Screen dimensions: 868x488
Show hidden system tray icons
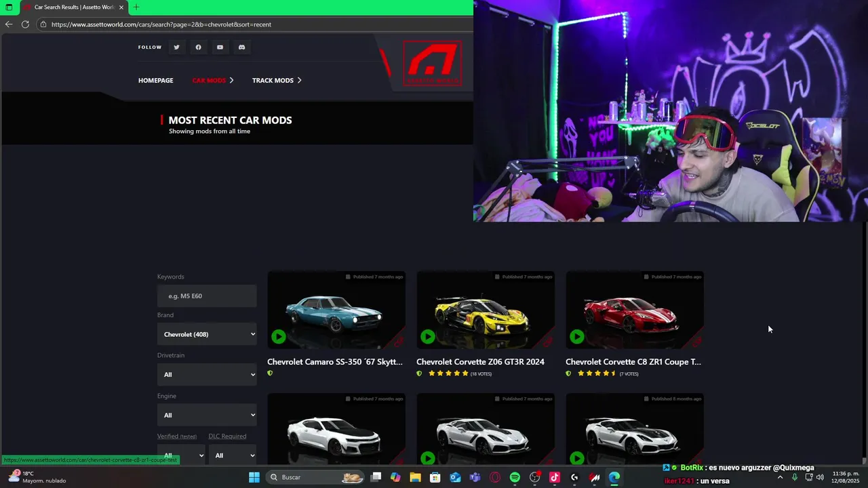(780, 477)
